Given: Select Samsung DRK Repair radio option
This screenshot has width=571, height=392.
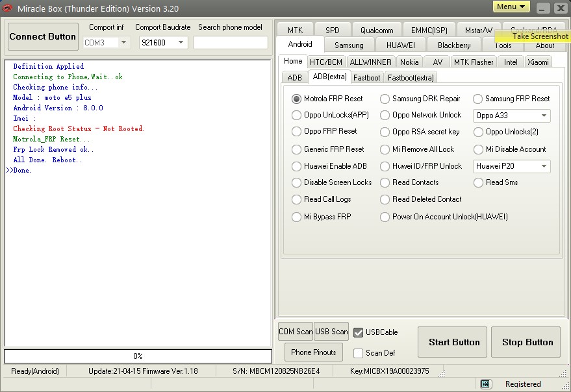Looking at the screenshot, I should (385, 99).
